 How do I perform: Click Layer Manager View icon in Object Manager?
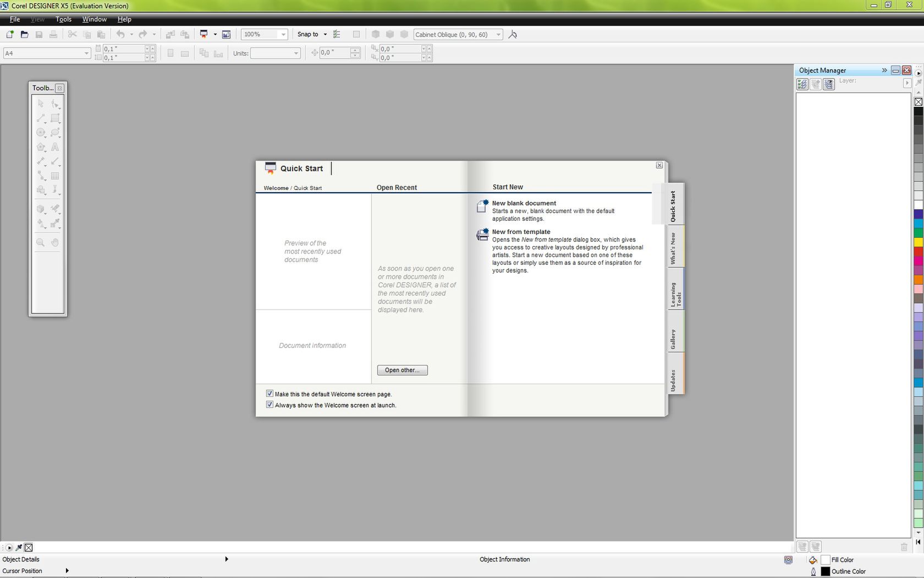coord(829,84)
